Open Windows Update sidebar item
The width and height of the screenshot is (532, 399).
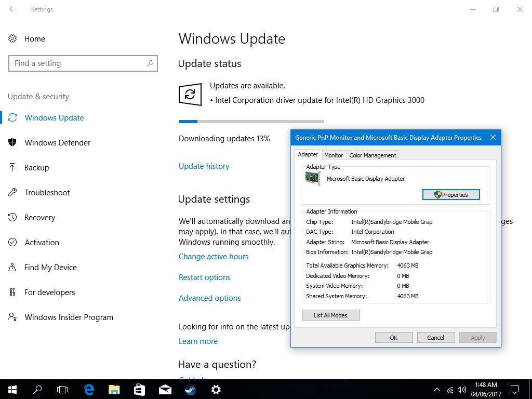54,118
